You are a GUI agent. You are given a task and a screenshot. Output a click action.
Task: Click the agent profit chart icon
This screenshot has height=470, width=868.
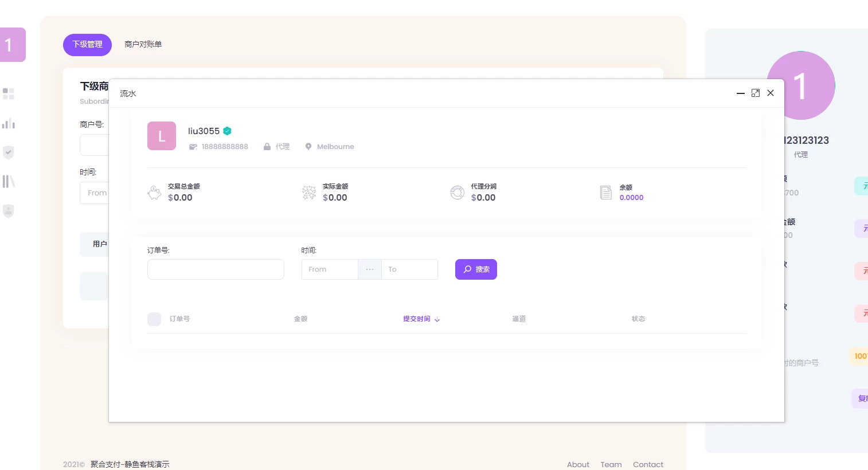[458, 193]
